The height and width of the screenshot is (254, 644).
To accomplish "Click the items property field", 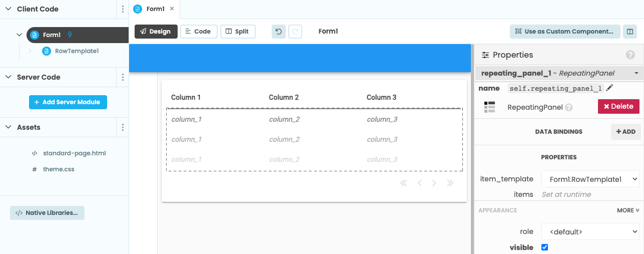I will pyautogui.click(x=589, y=194).
